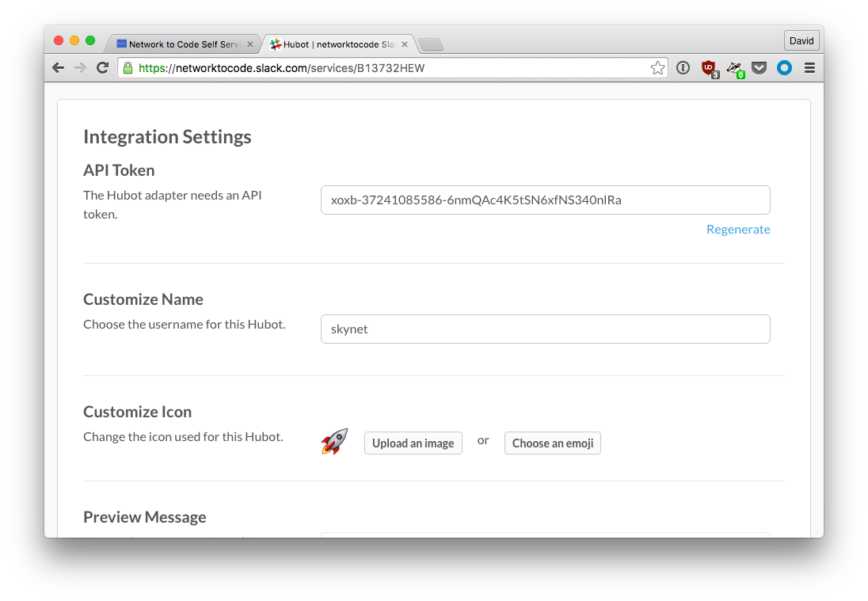Open the 1Password extension icon

coord(683,68)
